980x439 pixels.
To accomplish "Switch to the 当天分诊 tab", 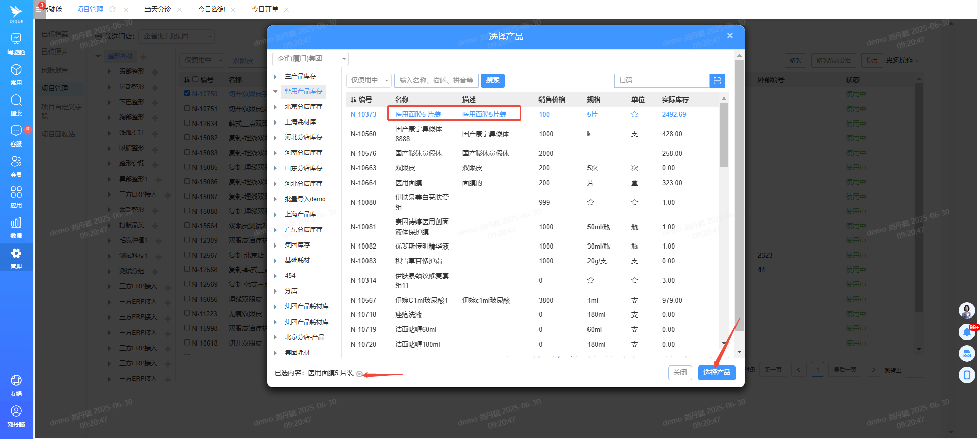I will pyautogui.click(x=157, y=9).
